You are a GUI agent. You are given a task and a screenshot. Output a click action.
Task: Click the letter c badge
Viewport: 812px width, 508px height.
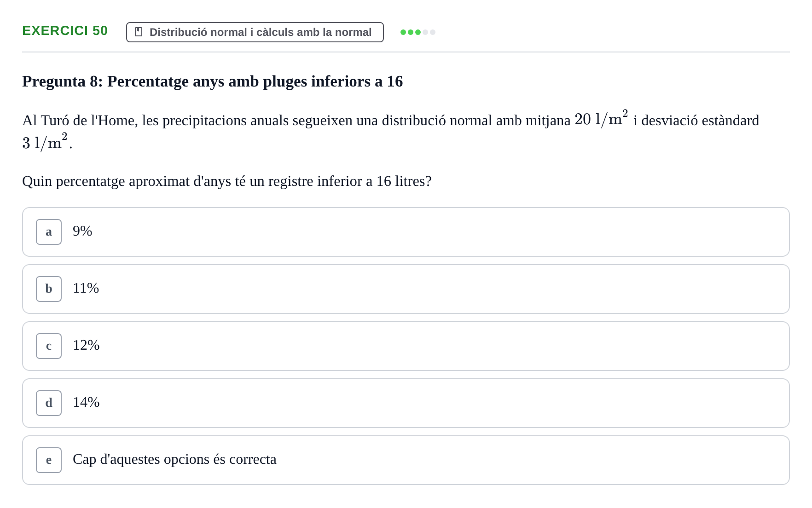click(x=49, y=346)
